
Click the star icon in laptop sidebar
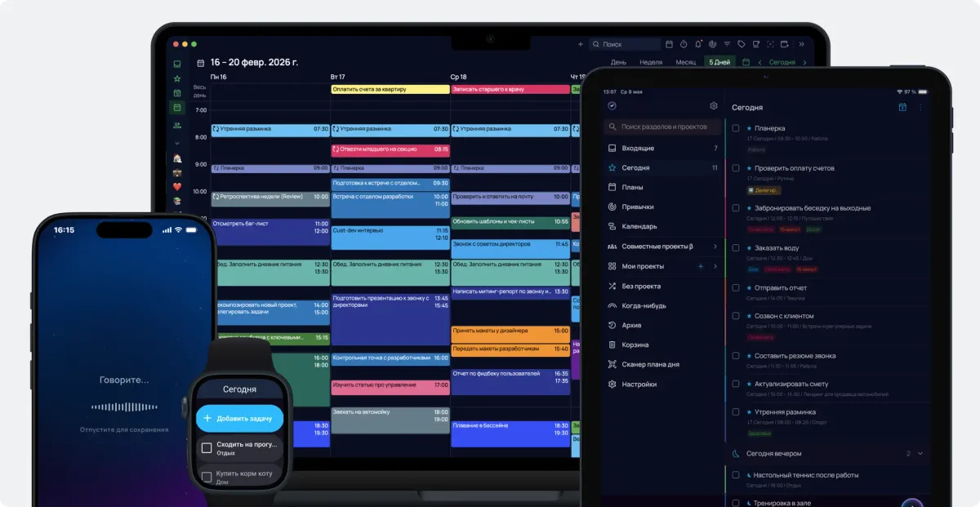tap(177, 78)
